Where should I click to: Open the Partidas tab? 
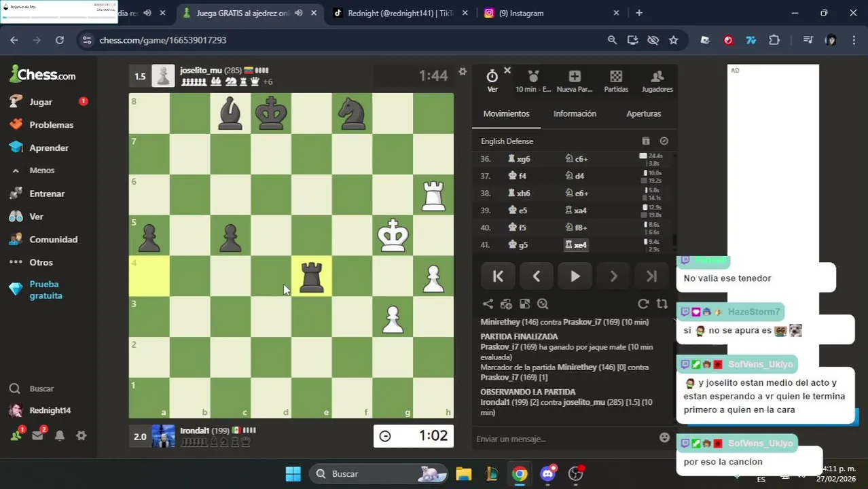pos(616,81)
